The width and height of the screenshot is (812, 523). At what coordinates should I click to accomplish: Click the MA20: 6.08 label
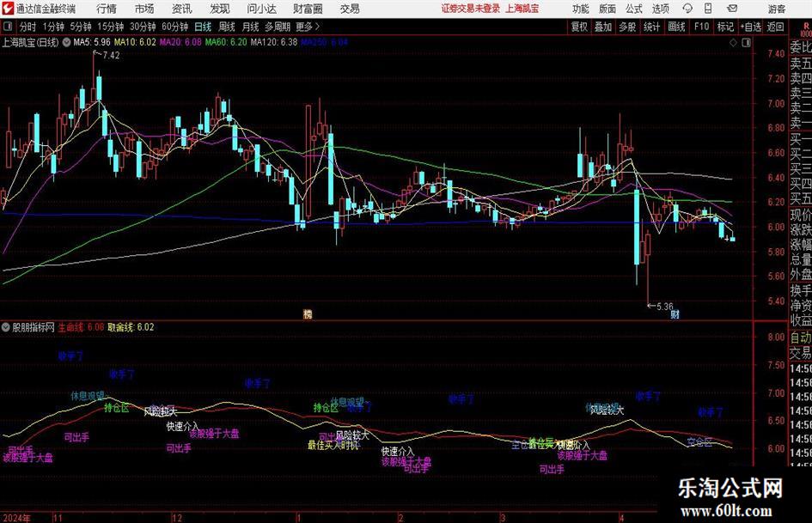[x=180, y=42]
